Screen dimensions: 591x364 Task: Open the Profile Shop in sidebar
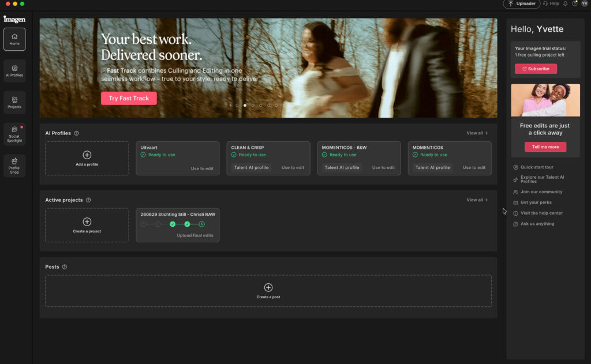tap(14, 166)
